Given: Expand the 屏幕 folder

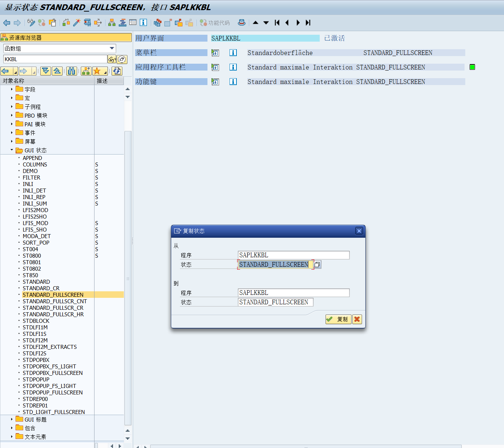Looking at the screenshot, I should [x=12, y=141].
